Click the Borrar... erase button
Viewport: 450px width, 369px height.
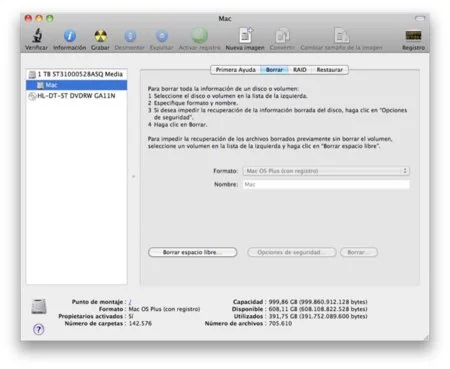[x=359, y=252]
